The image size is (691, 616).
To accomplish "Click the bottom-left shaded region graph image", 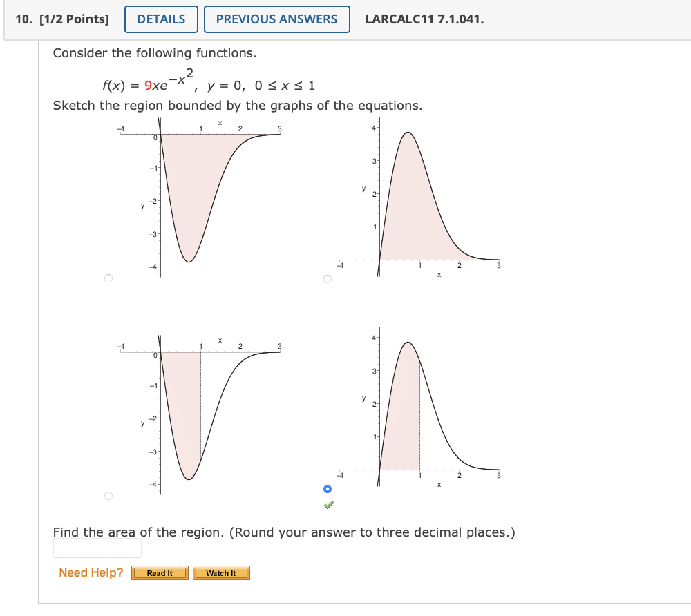I will click(x=200, y=411).
